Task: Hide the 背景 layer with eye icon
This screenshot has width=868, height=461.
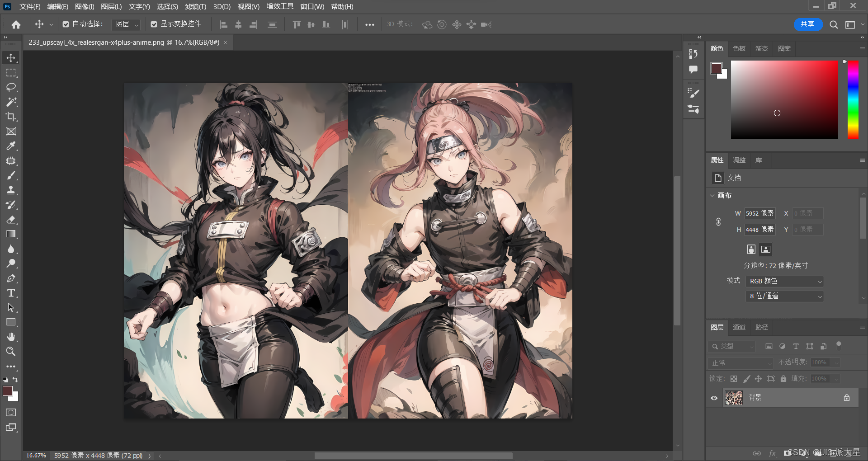Action: [x=714, y=398]
